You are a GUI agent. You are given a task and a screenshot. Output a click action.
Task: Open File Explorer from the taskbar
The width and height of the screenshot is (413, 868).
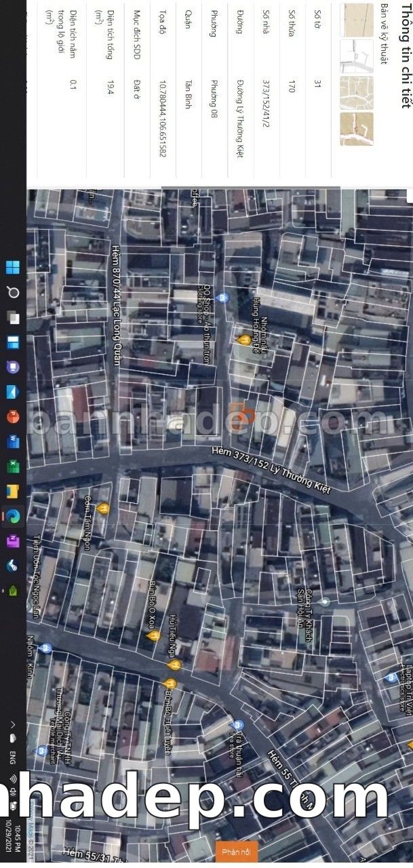(13, 491)
